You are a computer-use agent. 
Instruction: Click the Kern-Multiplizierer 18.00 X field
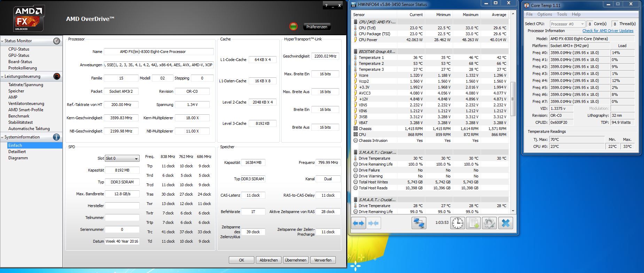click(192, 118)
